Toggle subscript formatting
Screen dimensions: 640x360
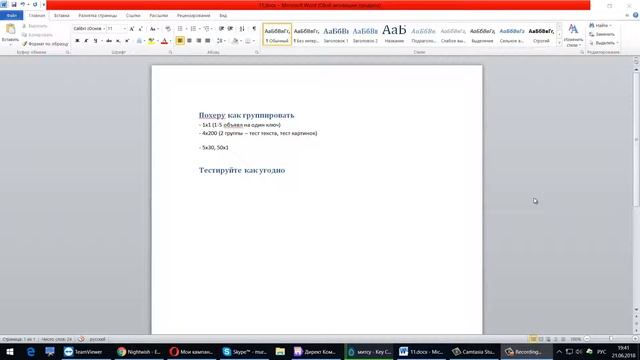(118, 41)
